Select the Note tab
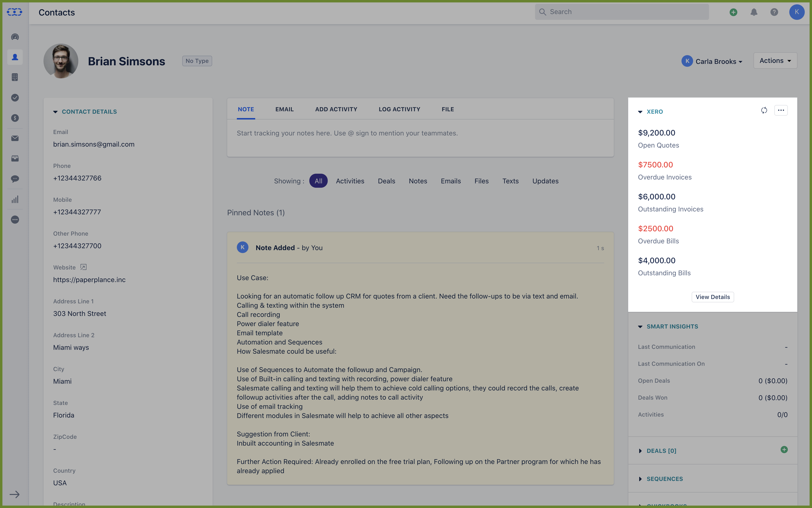This screenshot has height=508, width=812. coord(246,109)
